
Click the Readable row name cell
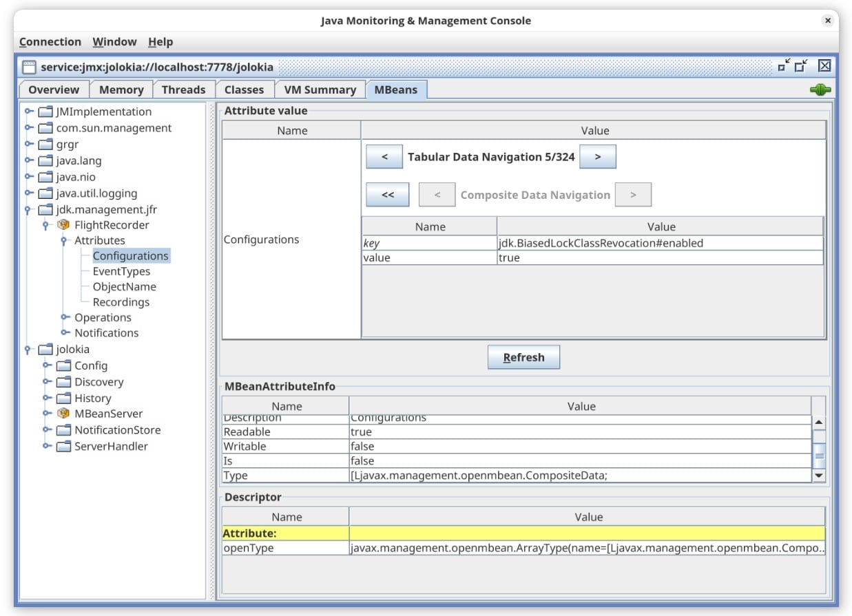285,432
